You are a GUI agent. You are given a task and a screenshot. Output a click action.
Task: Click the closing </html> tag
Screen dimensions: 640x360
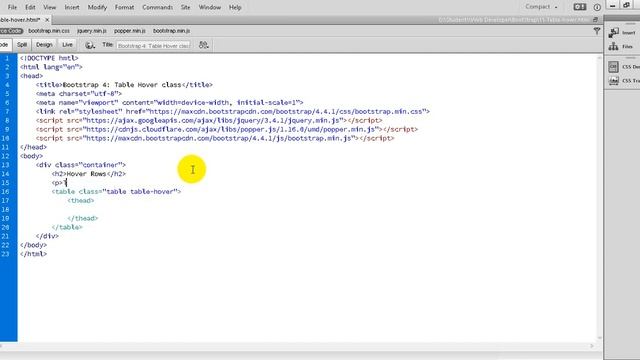[x=33, y=254]
